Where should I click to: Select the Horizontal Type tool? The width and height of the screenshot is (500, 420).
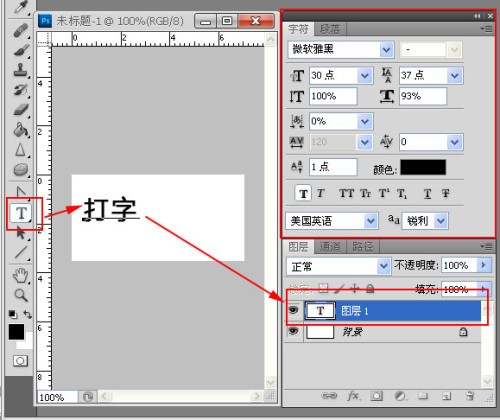(21, 213)
